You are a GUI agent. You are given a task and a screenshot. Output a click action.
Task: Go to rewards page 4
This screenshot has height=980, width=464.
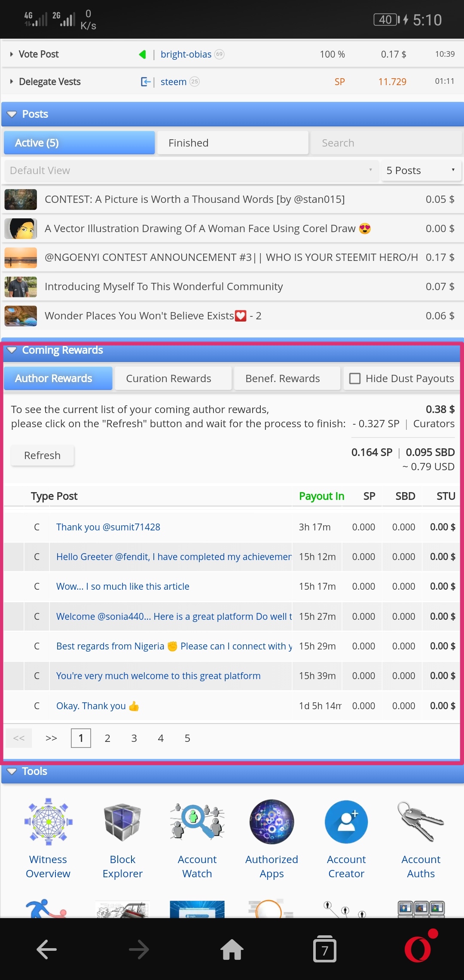(161, 738)
